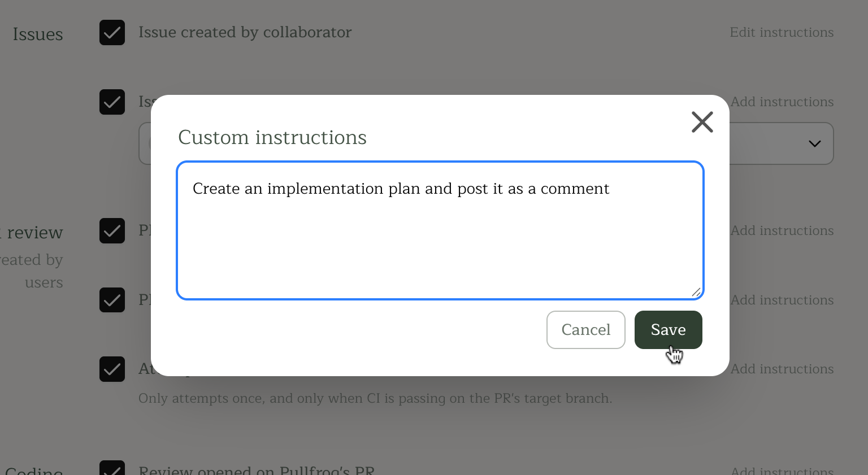
Task: Disable the checkbox for the partially hidden Issue trigger
Action: pyautogui.click(x=112, y=102)
